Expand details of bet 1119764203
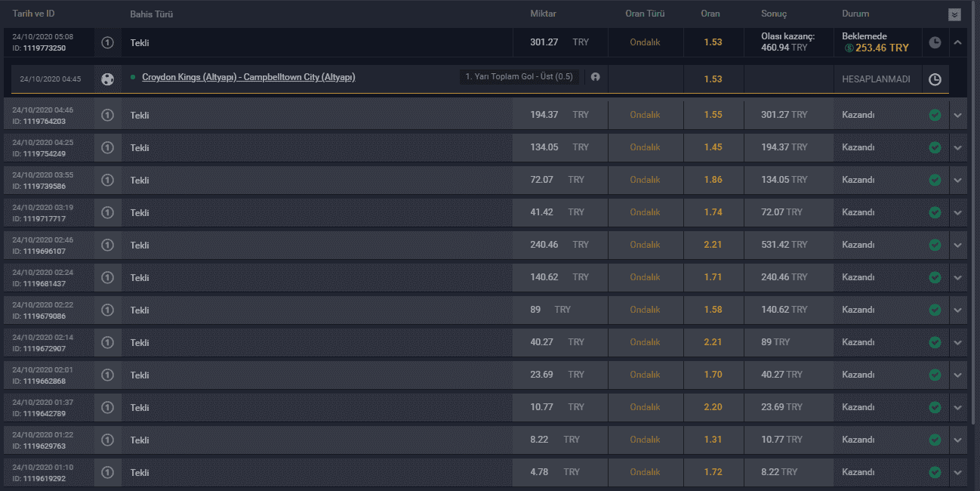Image resolution: width=980 pixels, height=491 pixels. click(x=958, y=115)
